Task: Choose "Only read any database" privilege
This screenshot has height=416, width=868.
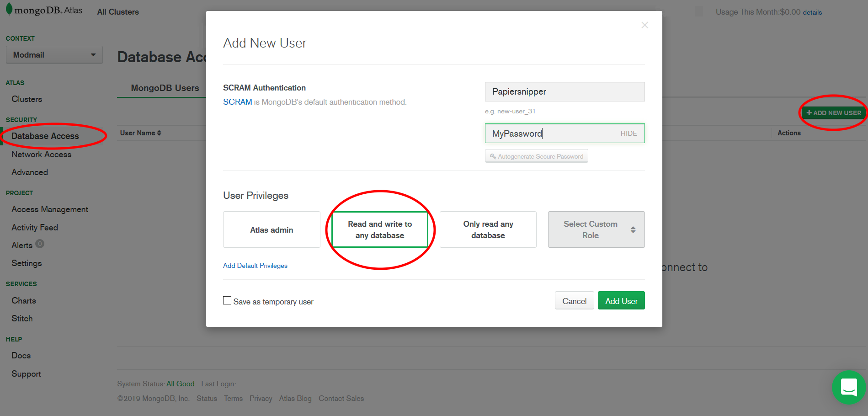Action: pos(488,229)
